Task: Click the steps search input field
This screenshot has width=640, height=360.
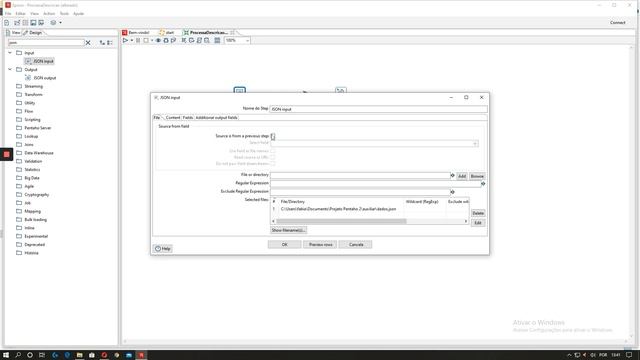Action: (x=46, y=42)
